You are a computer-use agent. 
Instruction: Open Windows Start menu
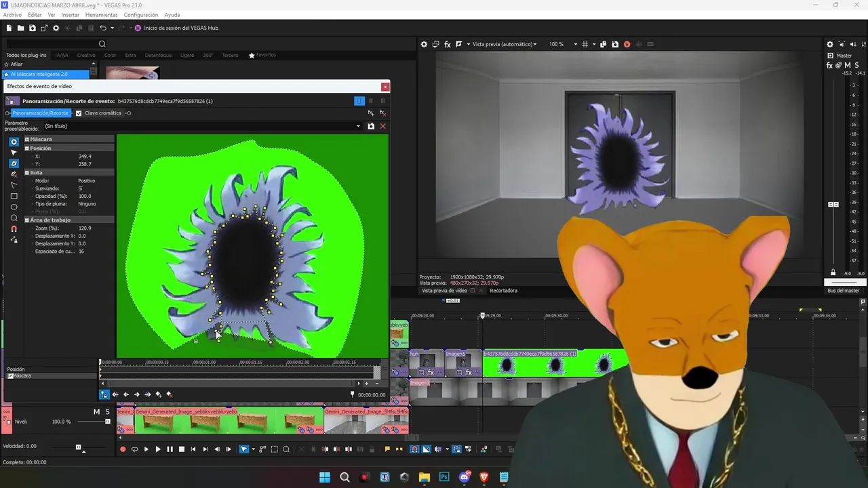click(x=325, y=477)
